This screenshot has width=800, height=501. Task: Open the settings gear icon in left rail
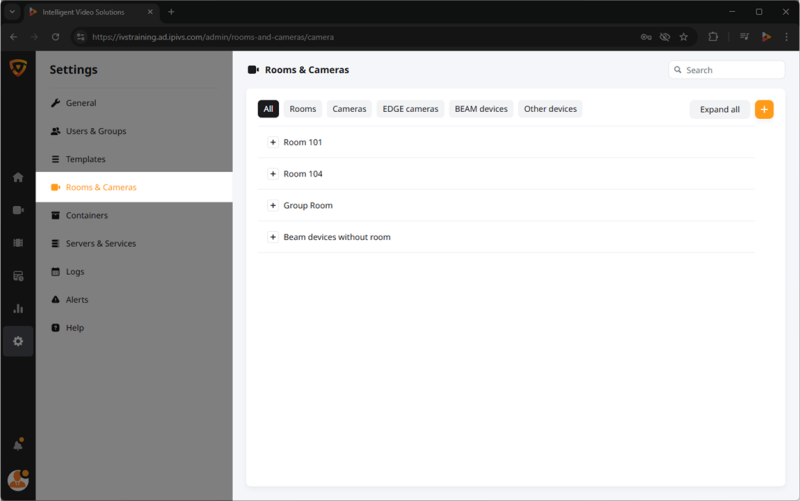[x=18, y=341]
